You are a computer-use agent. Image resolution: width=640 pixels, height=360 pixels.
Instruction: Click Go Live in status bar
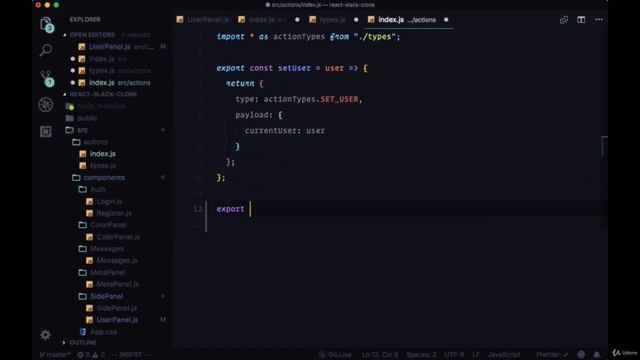coord(335,355)
